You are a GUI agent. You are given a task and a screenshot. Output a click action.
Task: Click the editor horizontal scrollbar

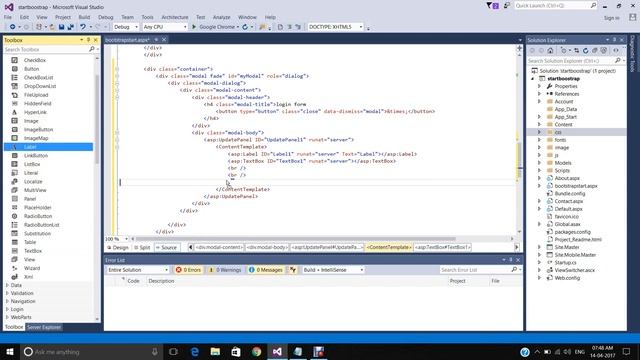(296, 239)
